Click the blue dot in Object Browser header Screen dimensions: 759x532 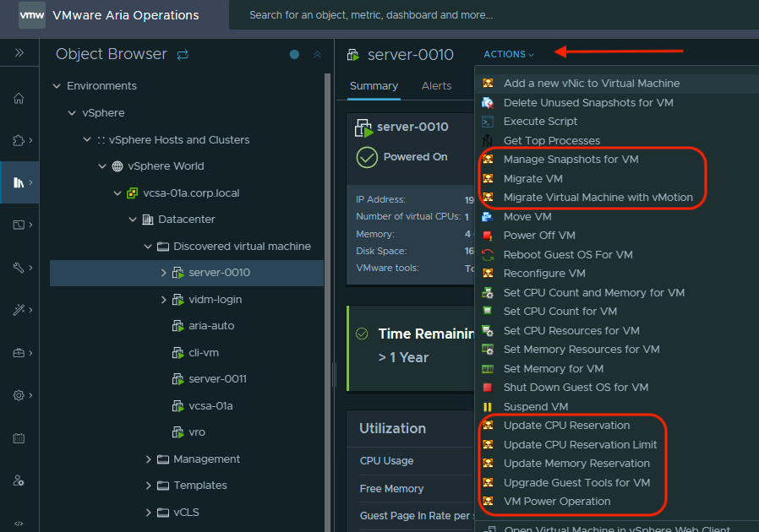pyautogui.click(x=294, y=54)
